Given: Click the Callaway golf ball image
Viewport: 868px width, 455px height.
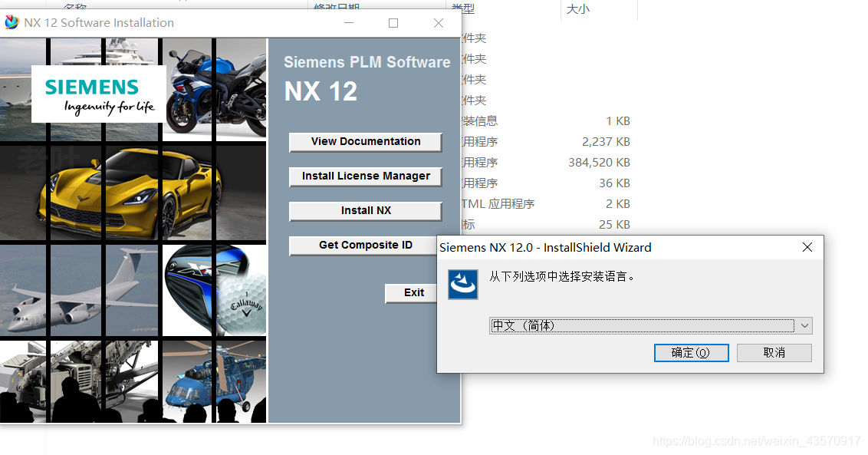Looking at the screenshot, I should [x=242, y=305].
